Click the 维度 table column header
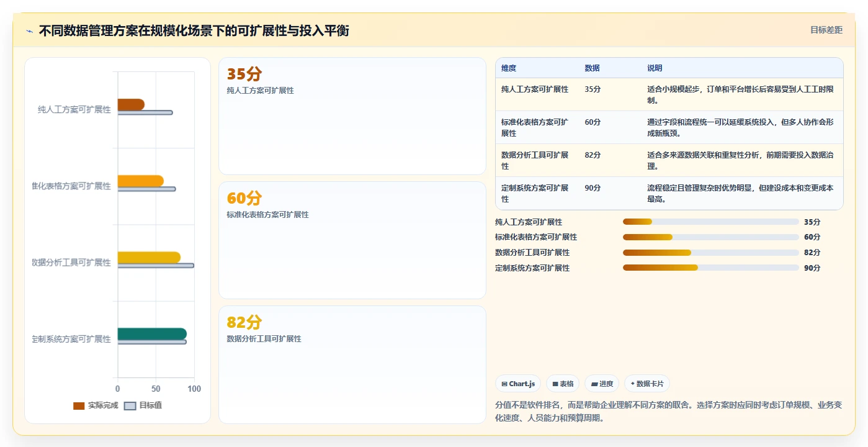Image resolution: width=868 pixels, height=447 pixels. tap(509, 68)
